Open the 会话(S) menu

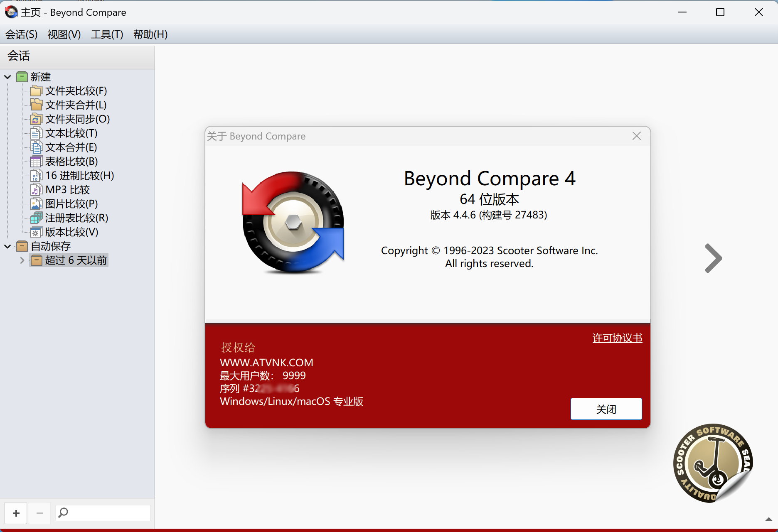22,34
